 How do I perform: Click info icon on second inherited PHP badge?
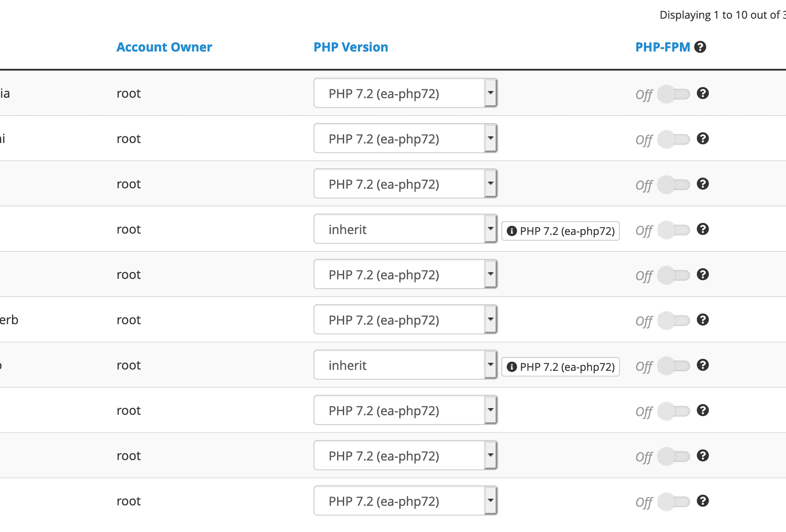tap(512, 367)
